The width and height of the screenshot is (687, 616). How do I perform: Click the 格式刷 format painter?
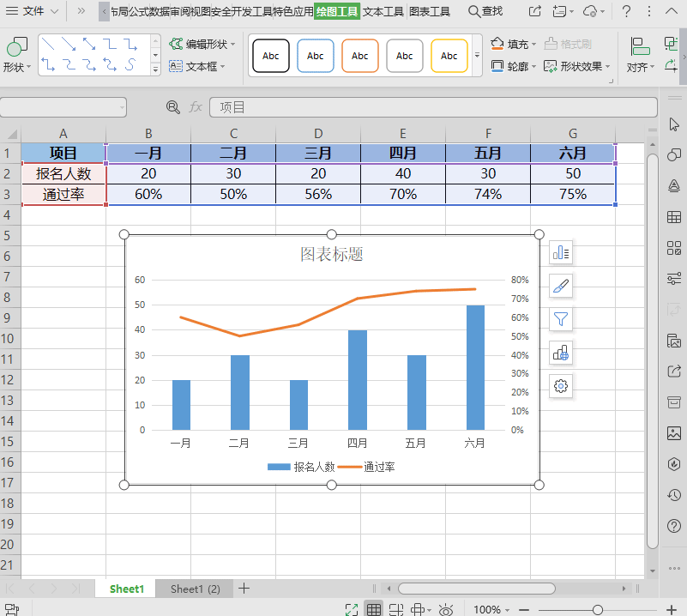point(568,44)
